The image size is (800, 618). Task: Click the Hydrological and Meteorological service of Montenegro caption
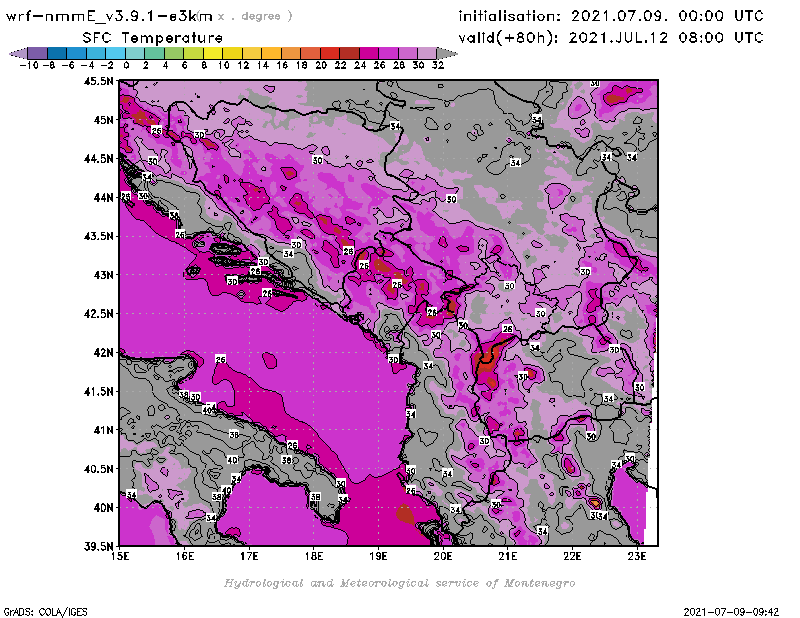pos(399,583)
